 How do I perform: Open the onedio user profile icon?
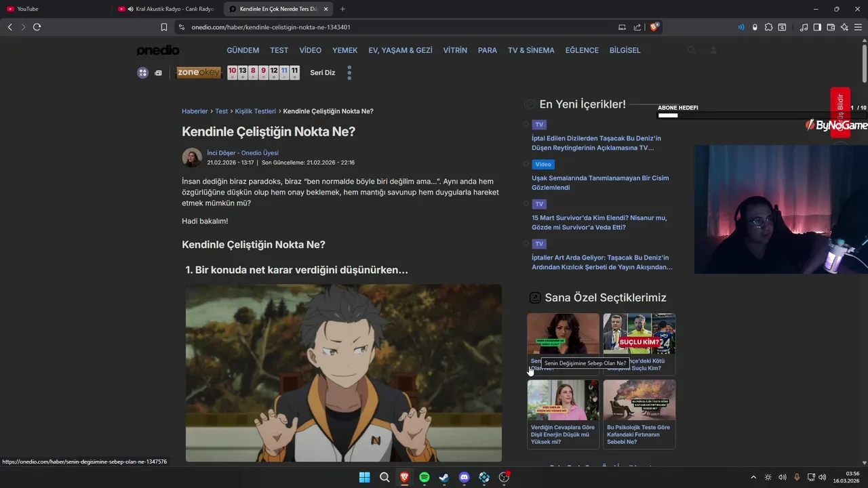(x=713, y=50)
